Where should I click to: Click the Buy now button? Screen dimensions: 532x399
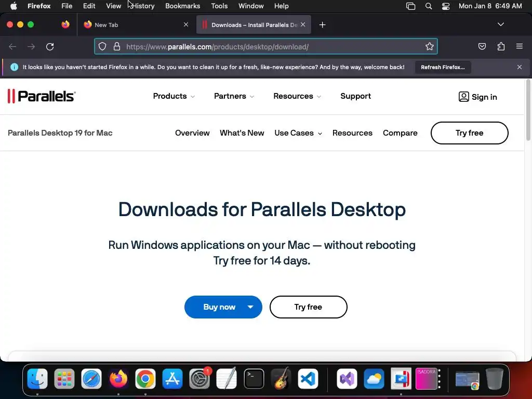(x=219, y=307)
